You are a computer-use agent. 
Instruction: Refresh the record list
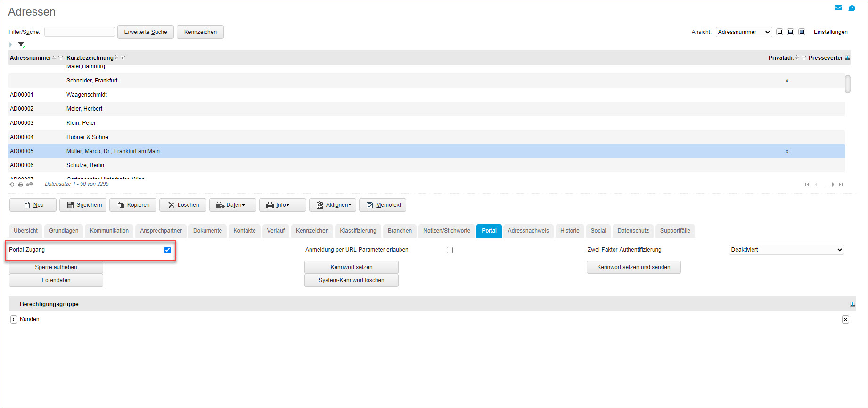point(12,184)
